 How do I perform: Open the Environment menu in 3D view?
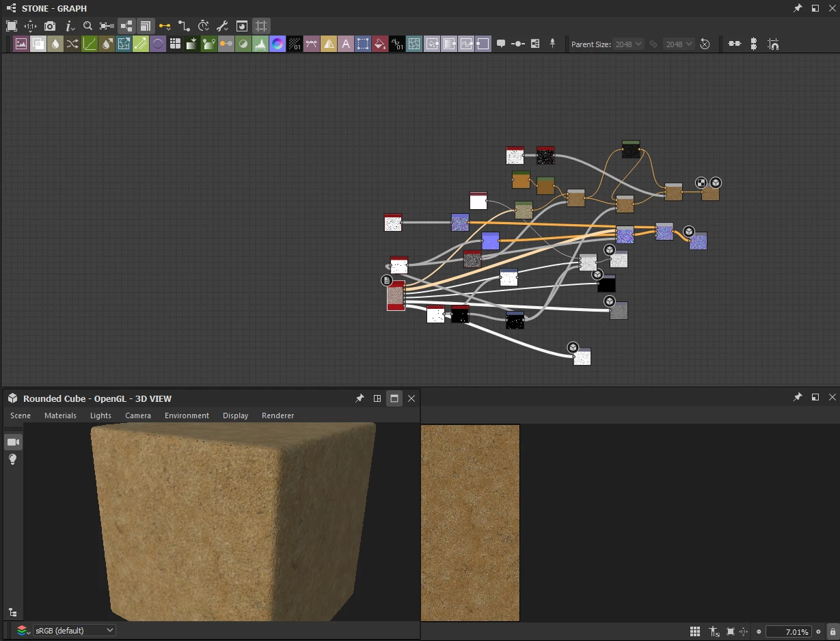click(187, 415)
